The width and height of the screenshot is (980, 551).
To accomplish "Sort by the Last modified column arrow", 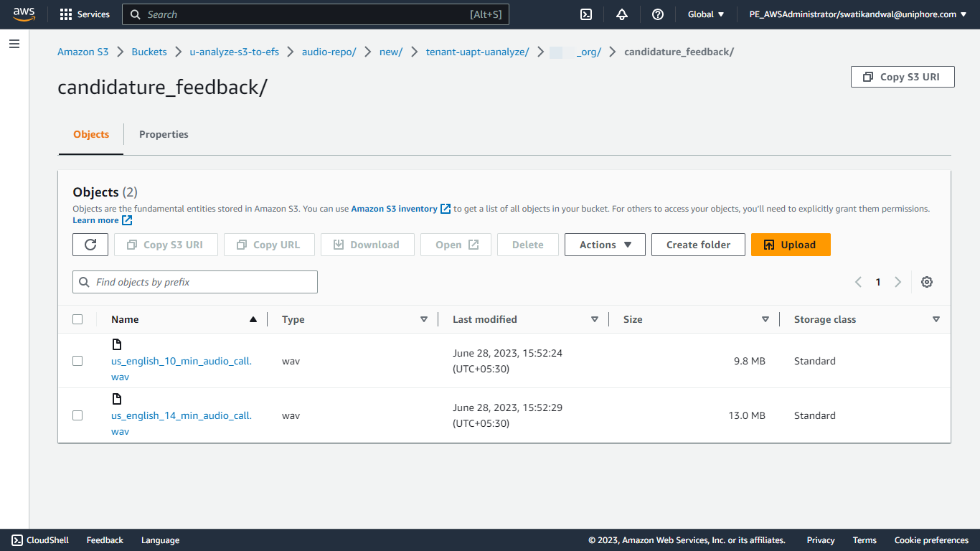I will (595, 319).
